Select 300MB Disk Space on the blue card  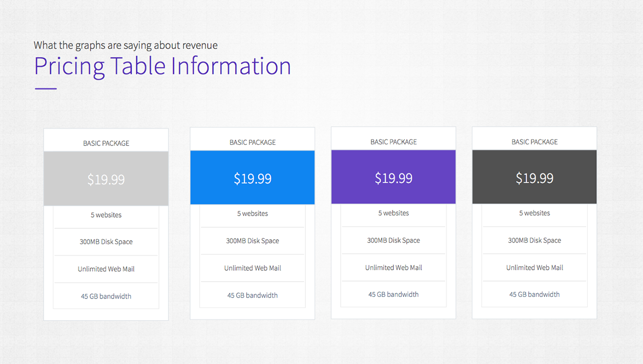click(x=252, y=241)
